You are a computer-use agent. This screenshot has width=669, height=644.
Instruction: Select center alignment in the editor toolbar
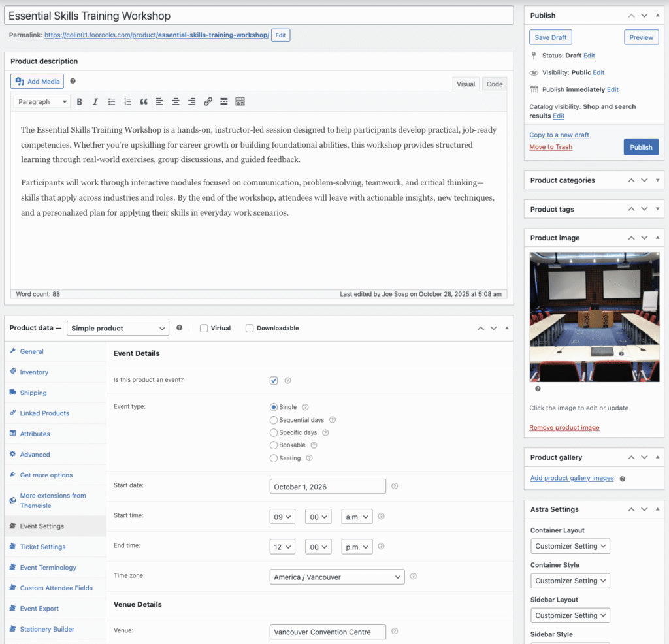[175, 101]
